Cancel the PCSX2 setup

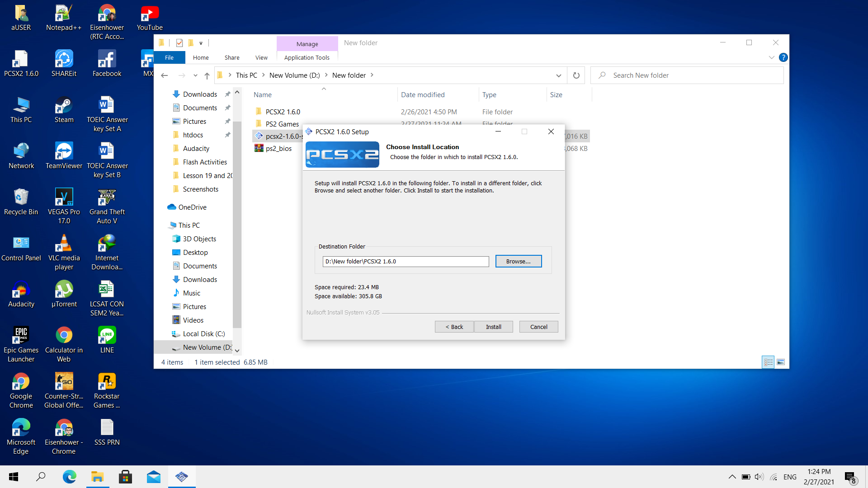coord(538,327)
